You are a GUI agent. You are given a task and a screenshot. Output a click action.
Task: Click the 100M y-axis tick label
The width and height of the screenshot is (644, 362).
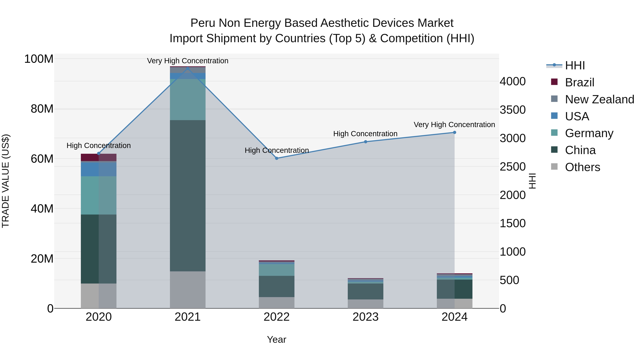39,59
